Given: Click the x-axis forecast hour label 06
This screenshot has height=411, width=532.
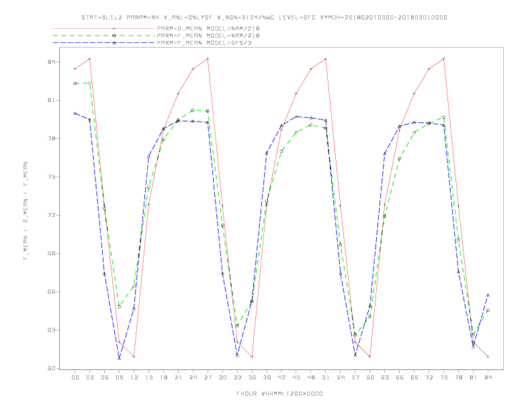Looking at the screenshot, I should click(x=105, y=377).
